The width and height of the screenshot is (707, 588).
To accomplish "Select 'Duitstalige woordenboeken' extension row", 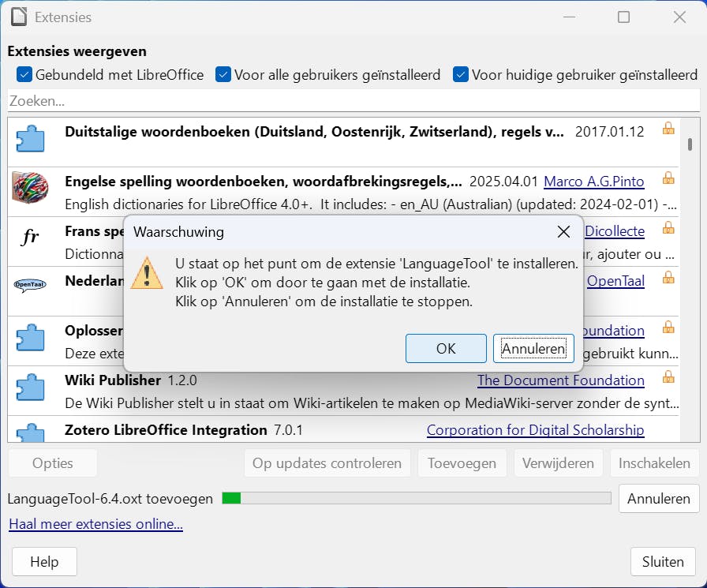I will pos(343,143).
